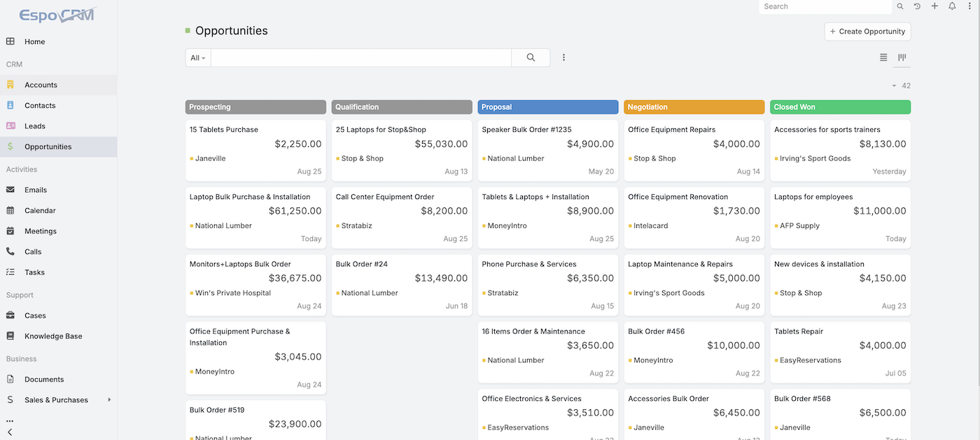The width and height of the screenshot is (980, 440).
Task: Switch to kanban view mode
Action: [902, 57]
